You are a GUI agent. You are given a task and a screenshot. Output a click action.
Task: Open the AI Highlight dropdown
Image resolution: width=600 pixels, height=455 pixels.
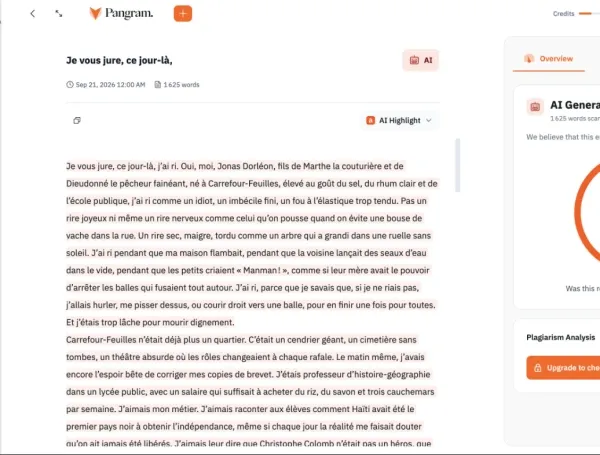(399, 121)
